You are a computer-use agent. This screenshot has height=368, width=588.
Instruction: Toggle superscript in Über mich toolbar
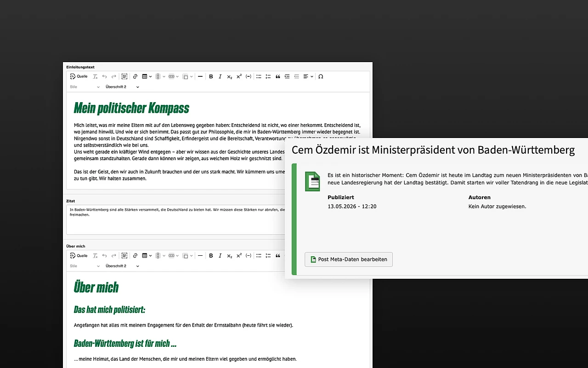point(239,255)
